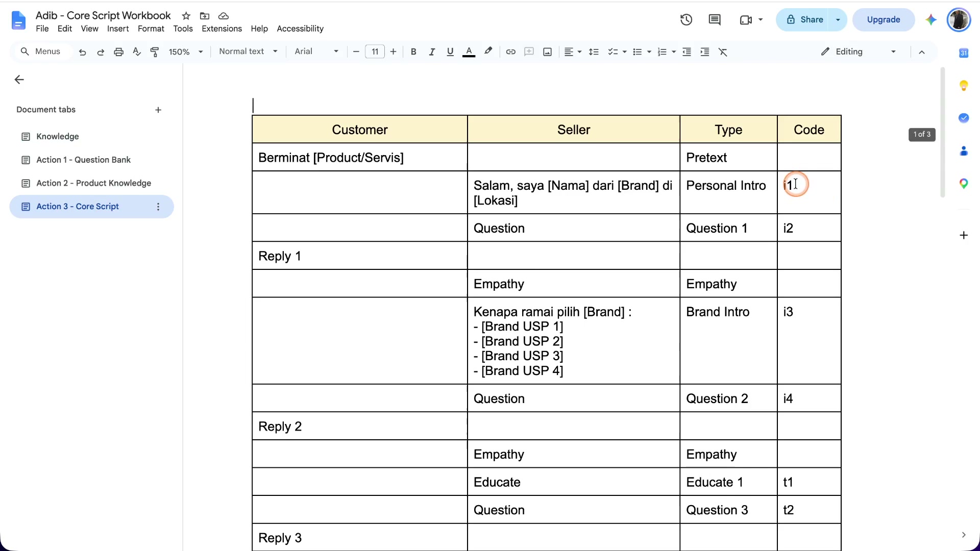Toggle underline formatting
Screen dimensions: 980x551
[450, 52]
